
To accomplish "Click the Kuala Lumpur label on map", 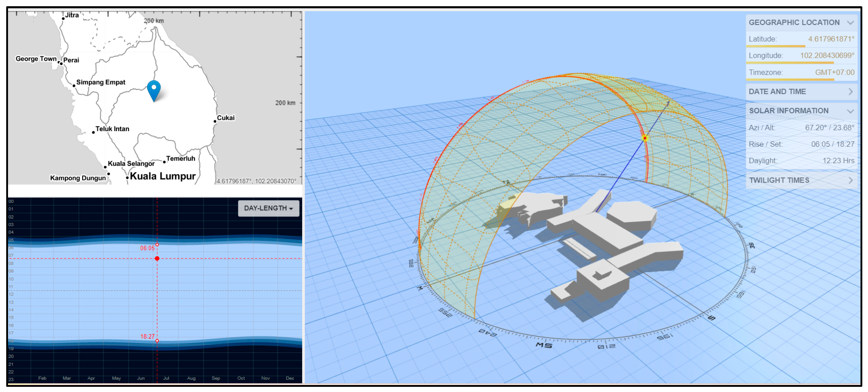I will click(162, 176).
